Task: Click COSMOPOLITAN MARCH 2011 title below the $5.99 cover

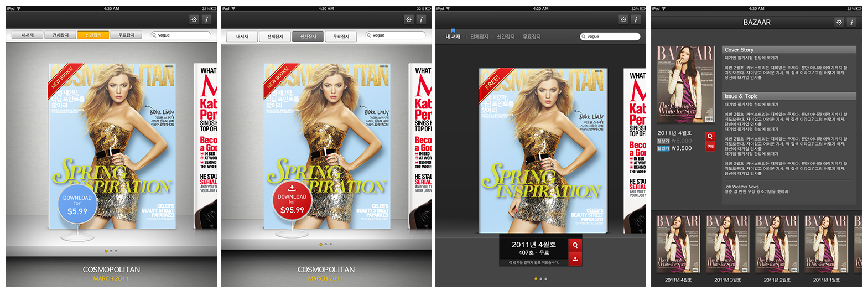Action: point(111,273)
